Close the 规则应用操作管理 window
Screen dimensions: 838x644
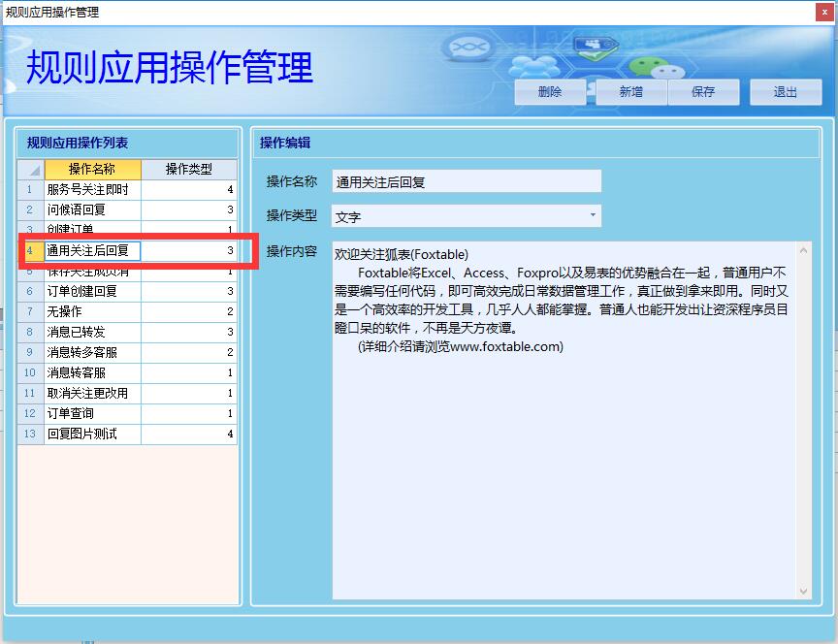coord(824,12)
